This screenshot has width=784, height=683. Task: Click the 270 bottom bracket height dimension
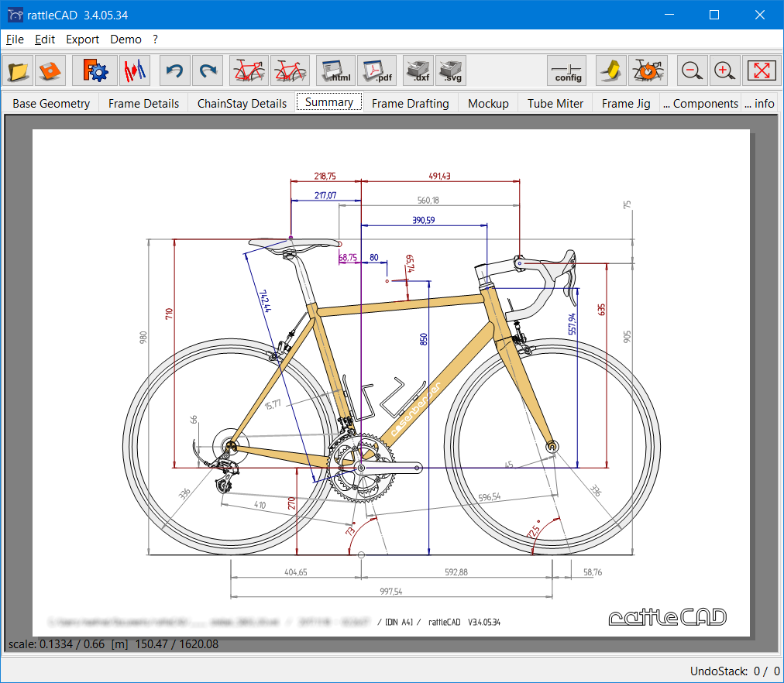coord(291,503)
